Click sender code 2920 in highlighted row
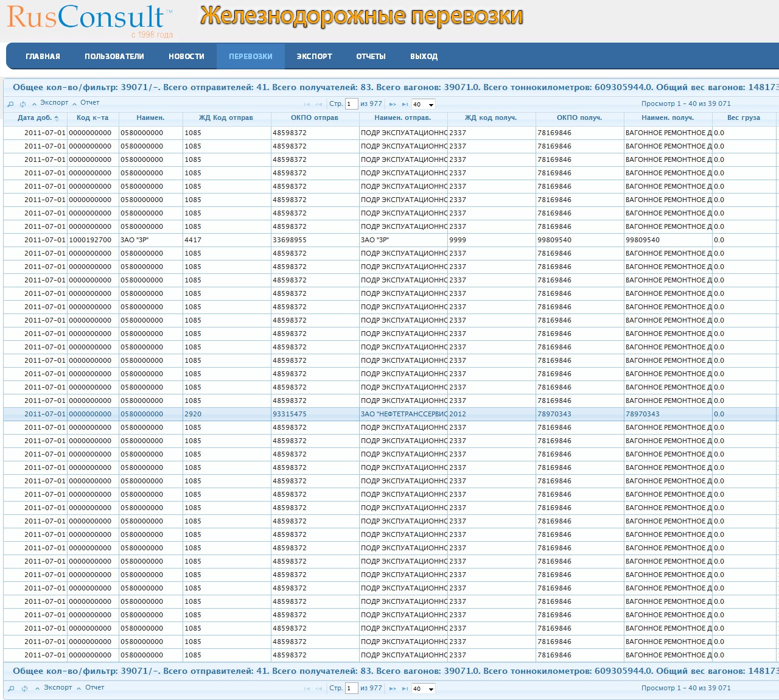 pos(226,414)
